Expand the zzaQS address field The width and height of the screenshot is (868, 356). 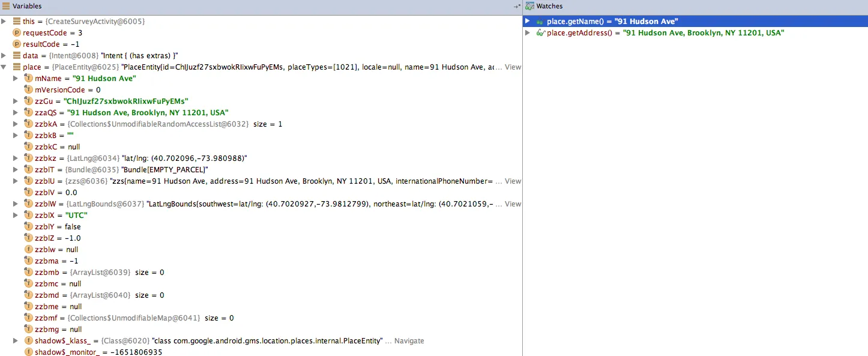[x=16, y=112]
